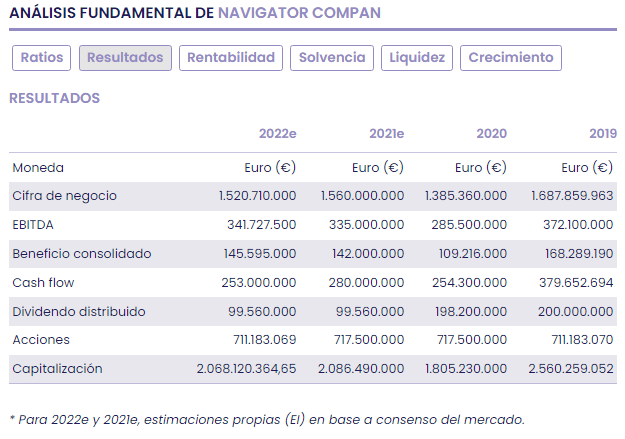Show the Liquidez tab
The height and width of the screenshot is (439, 625).
[x=417, y=58]
